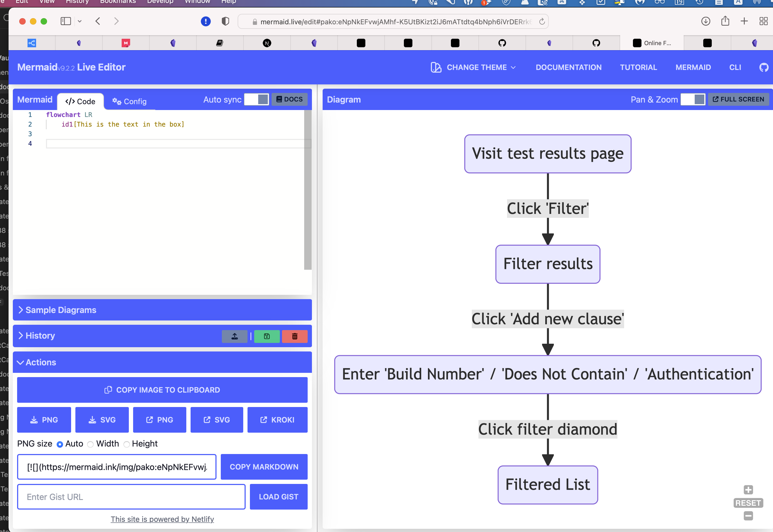The image size is (773, 532).
Task: Save diagram with green history save icon
Action: click(267, 336)
